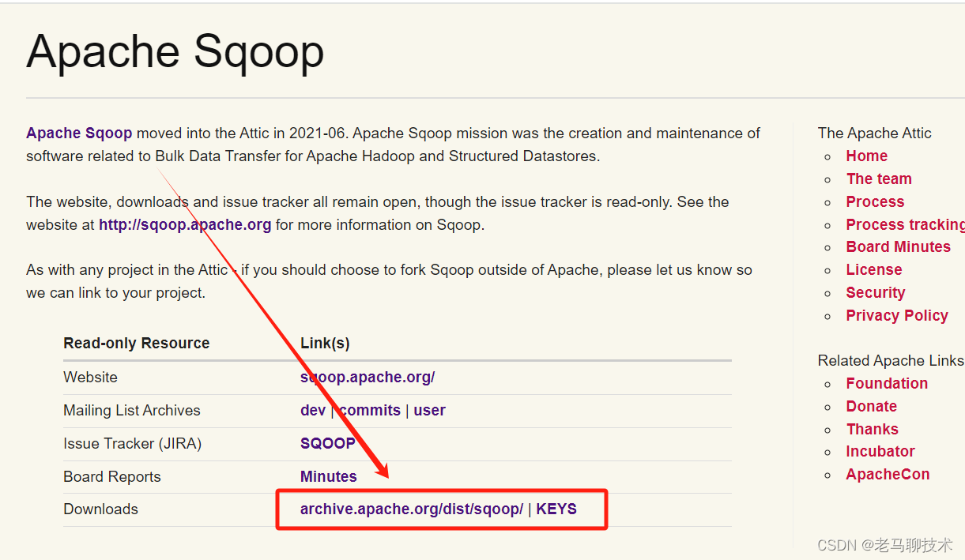
Task: Open the Foundation related link
Action: pyautogui.click(x=887, y=383)
